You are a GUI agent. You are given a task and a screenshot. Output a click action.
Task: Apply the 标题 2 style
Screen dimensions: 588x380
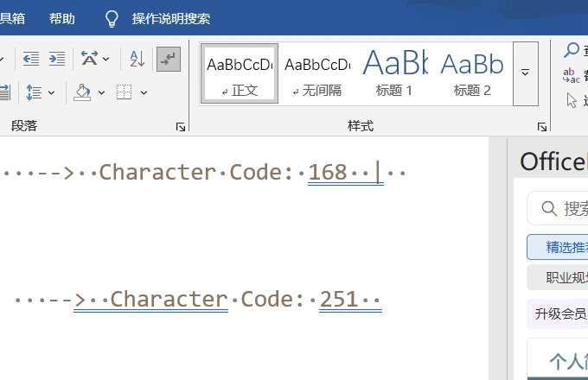[472, 73]
